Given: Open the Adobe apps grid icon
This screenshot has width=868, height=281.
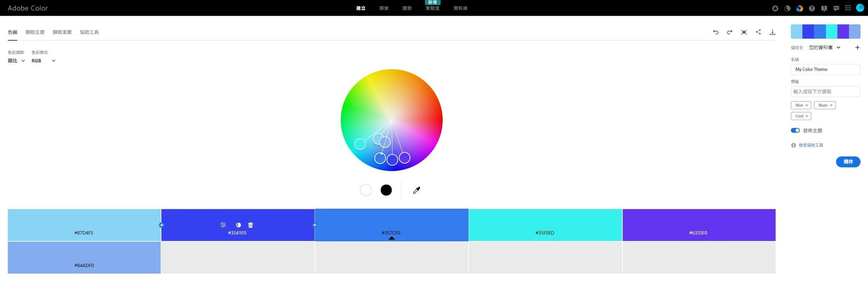Looking at the screenshot, I should [848, 8].
